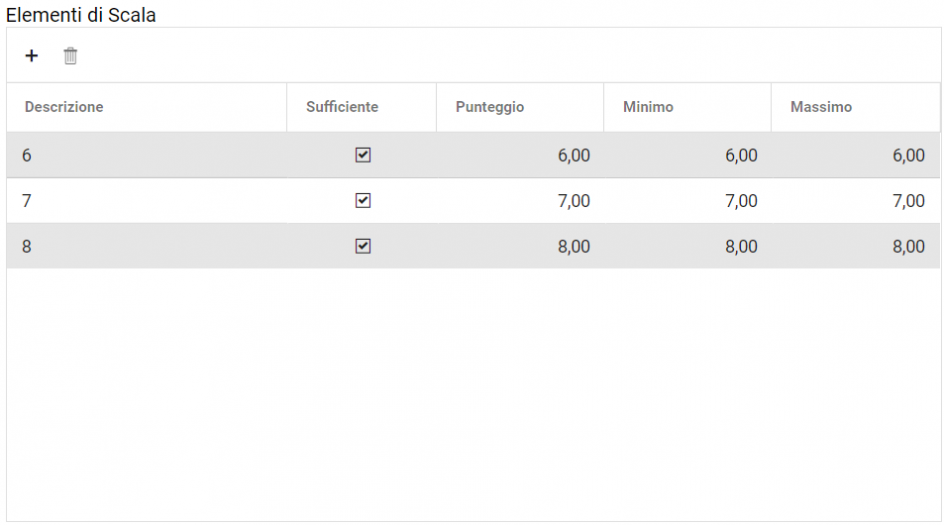This screenshot has width=944, height=525.
Task: Select the Descrizione cell with value 7
Action: (x=27, y=201)
